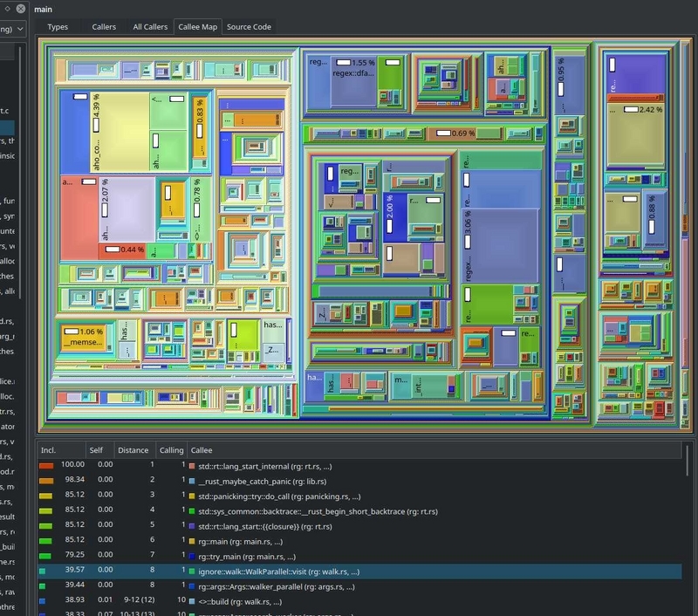The height and width of the screenshot is (616, 698).
Task: Click the orange 0.83 % treemap cell
Action: click(200, 127)
